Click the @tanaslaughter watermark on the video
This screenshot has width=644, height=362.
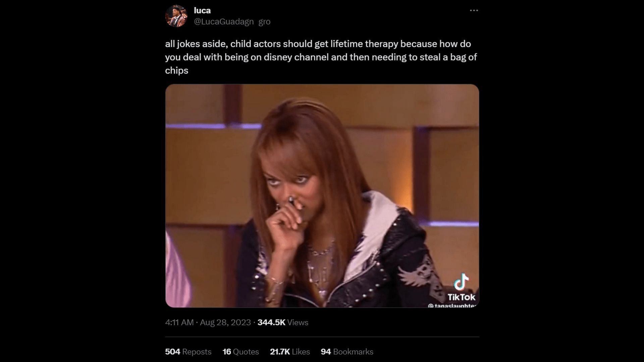(x=452, y=305)
